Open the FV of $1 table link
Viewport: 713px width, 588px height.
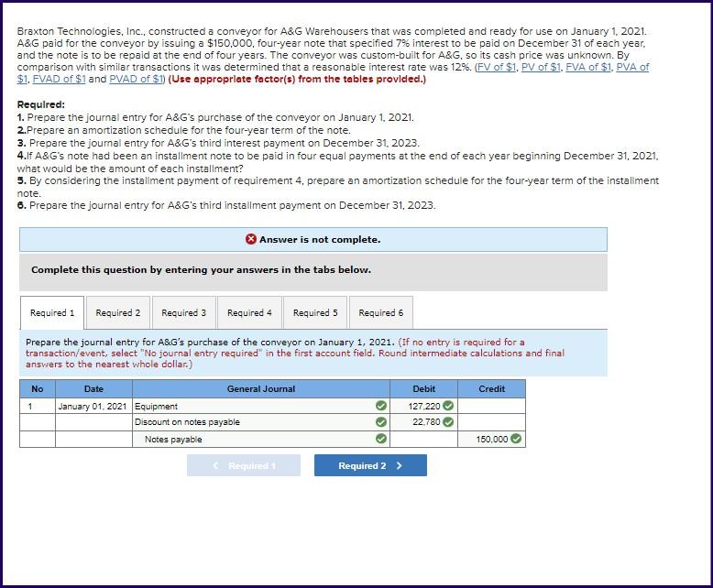496,67
